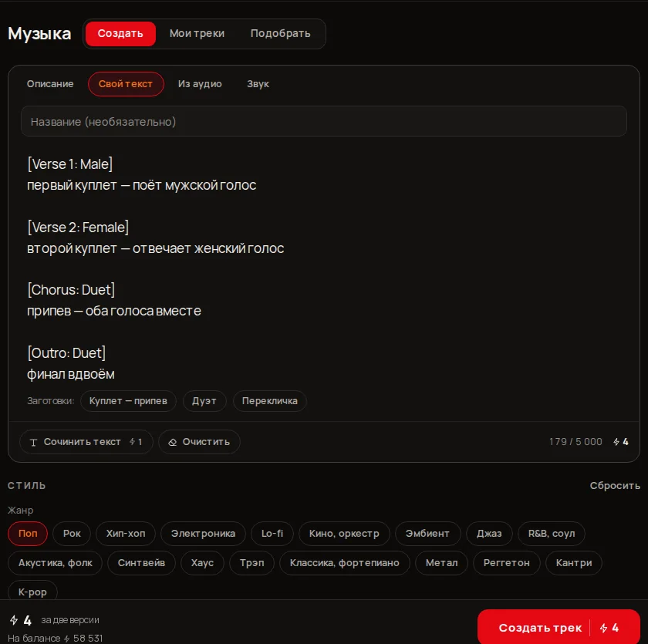
Task: Choose the Трэп genre chip
Action: 251,562
